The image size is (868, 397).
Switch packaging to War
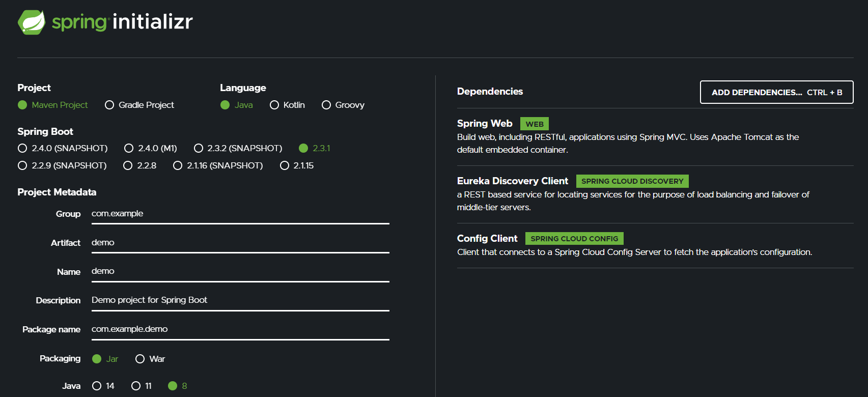click(140, 359)
